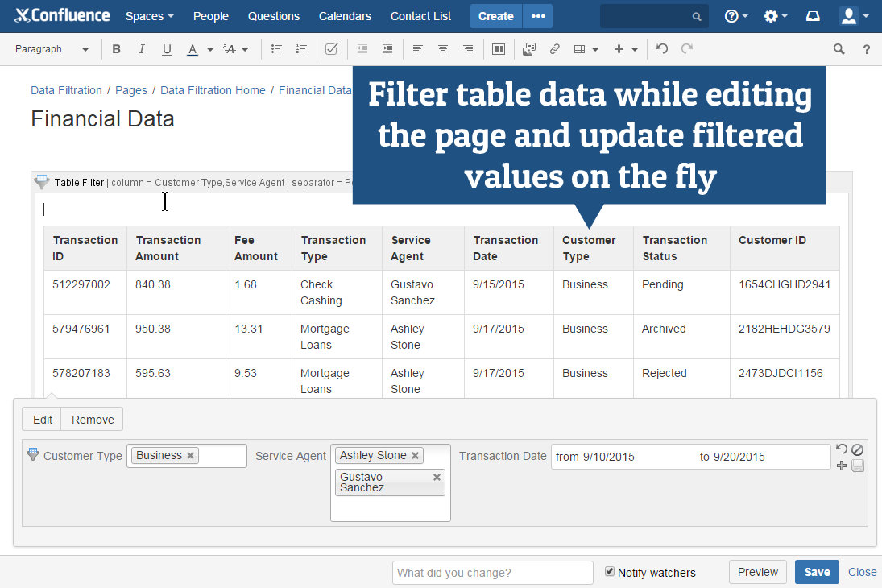Image resolution: width=882 pixels, height=588 pixels.
Task: Click the Save button
Action: pyautogui.click(x=817, y=572)
